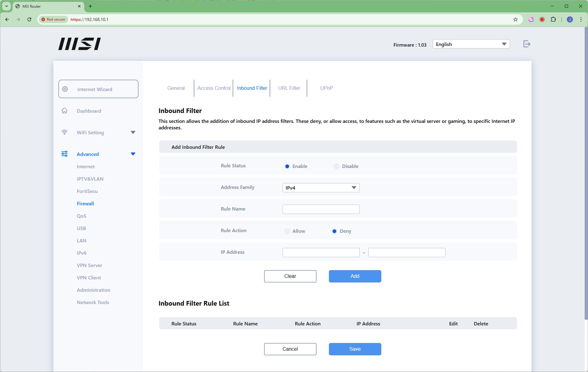588x372 pixels.
Task: Click the Rule Name text field
Action: pos(321,209)
